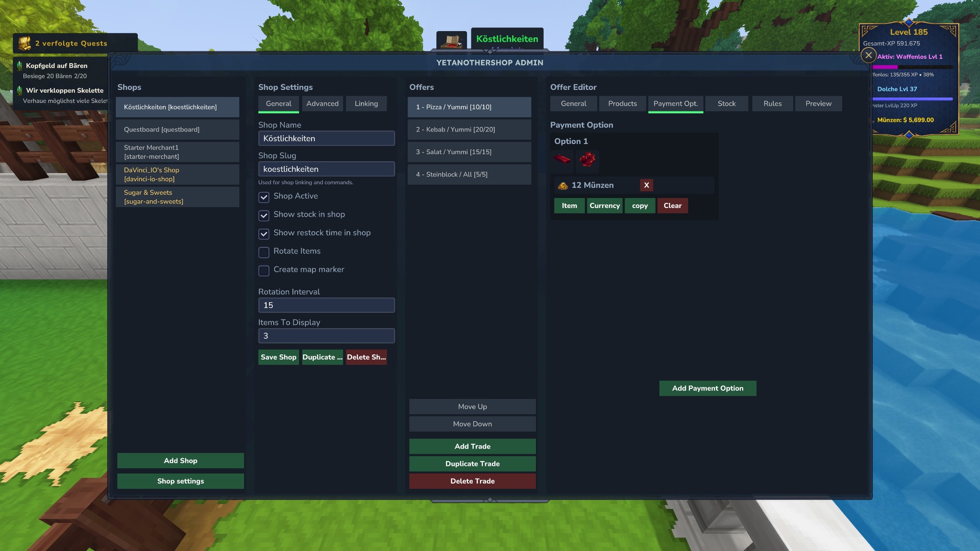The height and width of the screenshot is (551, 980).
Task: Open the Advanced shop settings tab
Action: [x=323, y=104]
